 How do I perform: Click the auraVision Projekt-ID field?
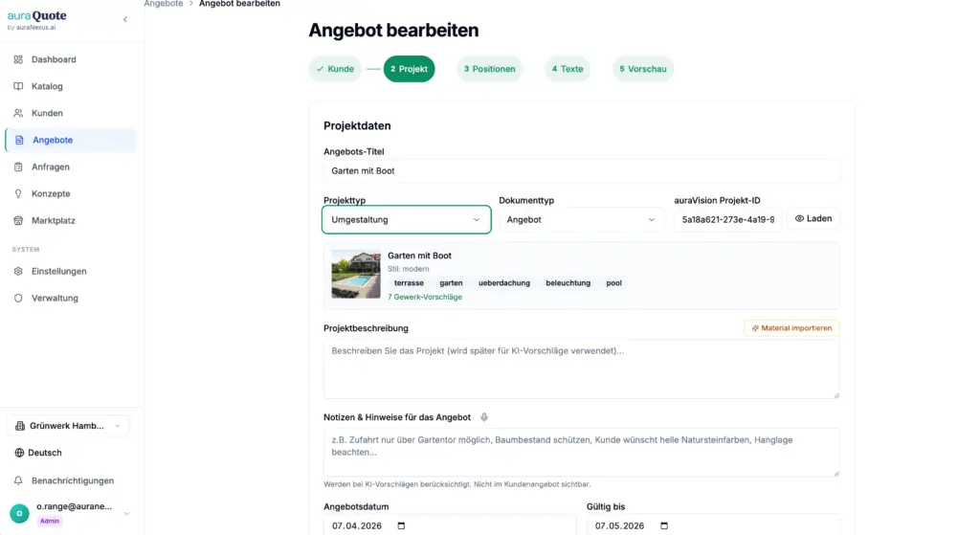coord(727,219)
